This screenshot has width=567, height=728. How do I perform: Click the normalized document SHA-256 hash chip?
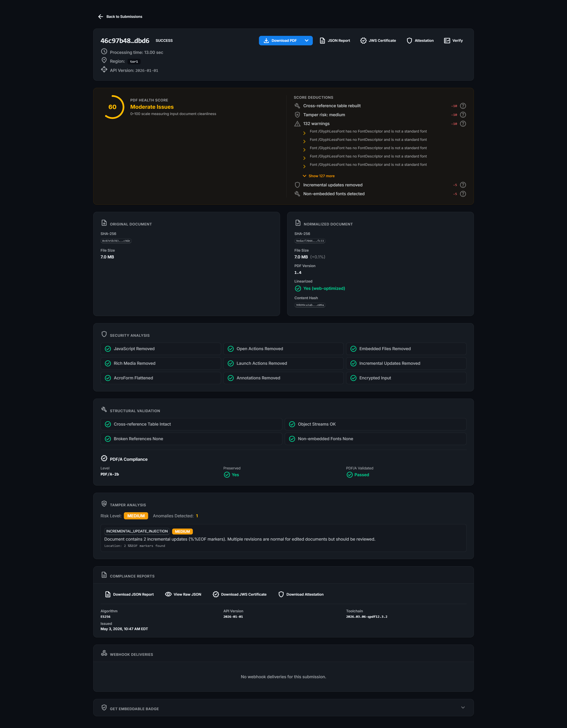310,241
